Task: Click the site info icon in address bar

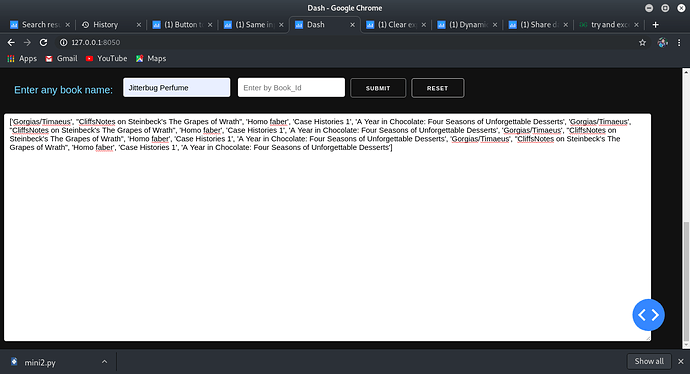Action: 63,42
